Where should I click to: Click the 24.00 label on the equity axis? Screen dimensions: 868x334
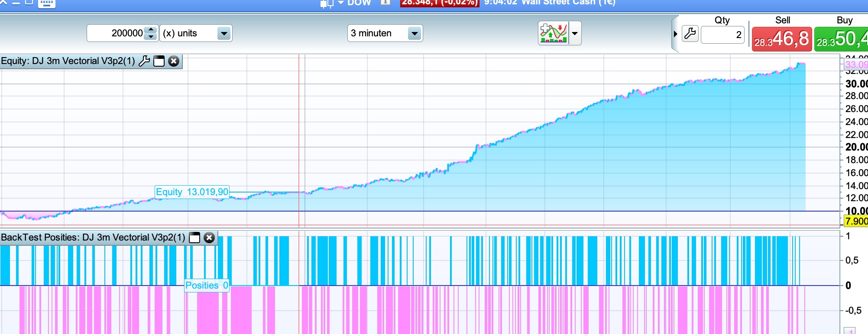[x=856, y=122]
